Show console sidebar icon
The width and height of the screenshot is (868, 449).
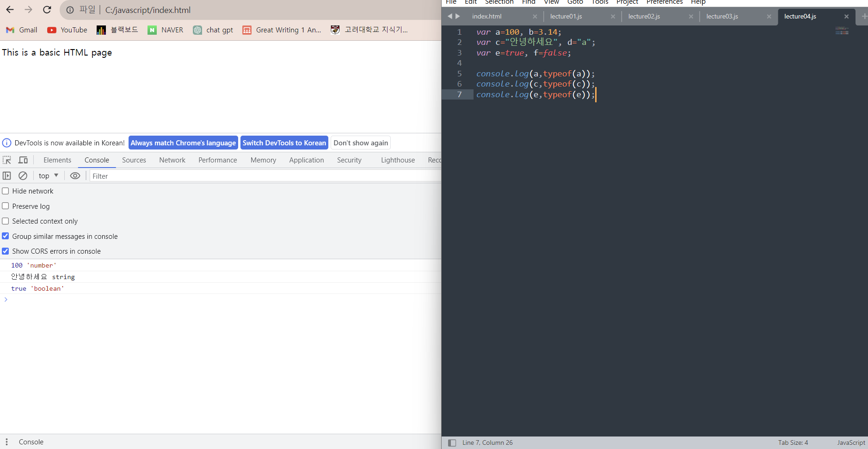click(x=7, y=176)
